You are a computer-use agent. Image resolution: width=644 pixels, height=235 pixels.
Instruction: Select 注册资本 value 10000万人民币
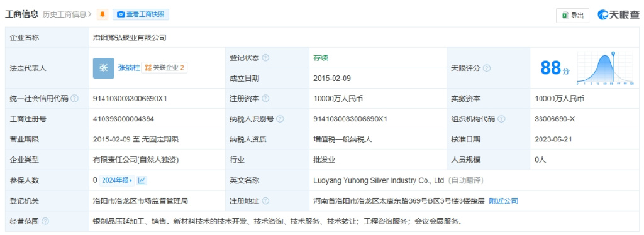pos(338,99)
